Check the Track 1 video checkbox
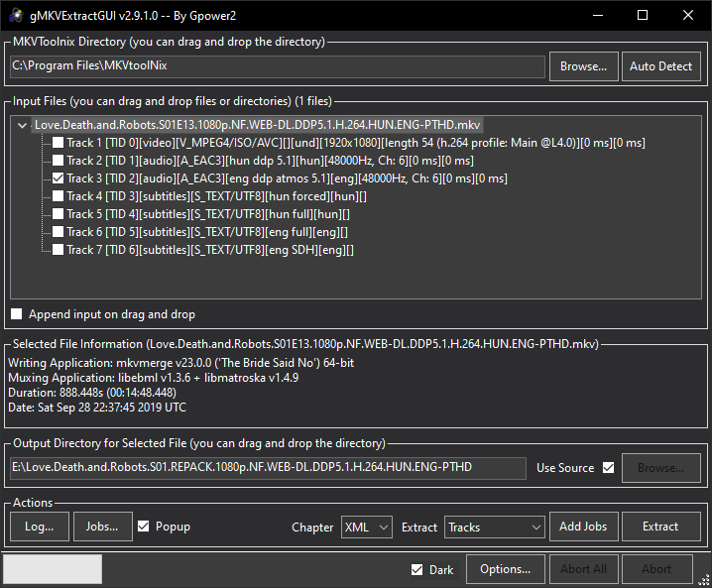This screenshot has width=712, height=588. click(59, 143)
